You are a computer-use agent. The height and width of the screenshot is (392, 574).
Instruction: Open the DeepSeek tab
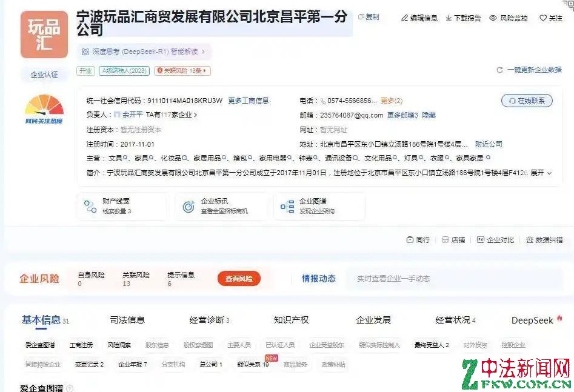[x=536, y=321]
